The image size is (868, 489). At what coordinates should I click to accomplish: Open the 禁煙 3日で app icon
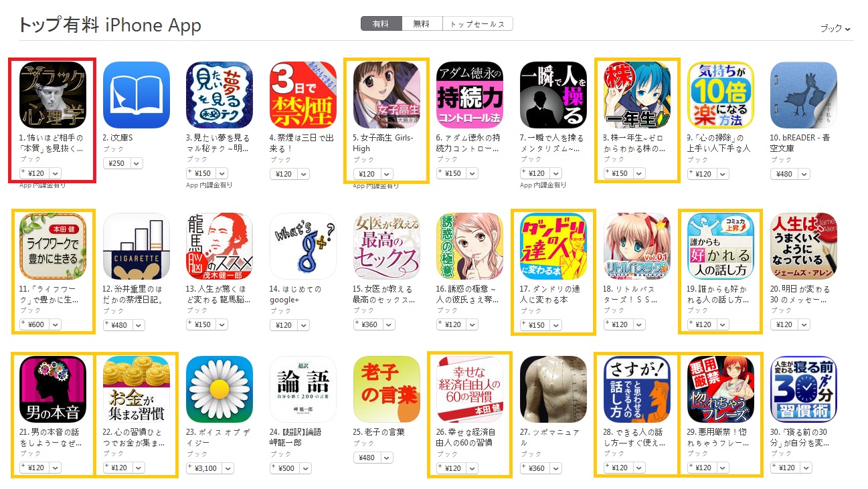point(303,95)
